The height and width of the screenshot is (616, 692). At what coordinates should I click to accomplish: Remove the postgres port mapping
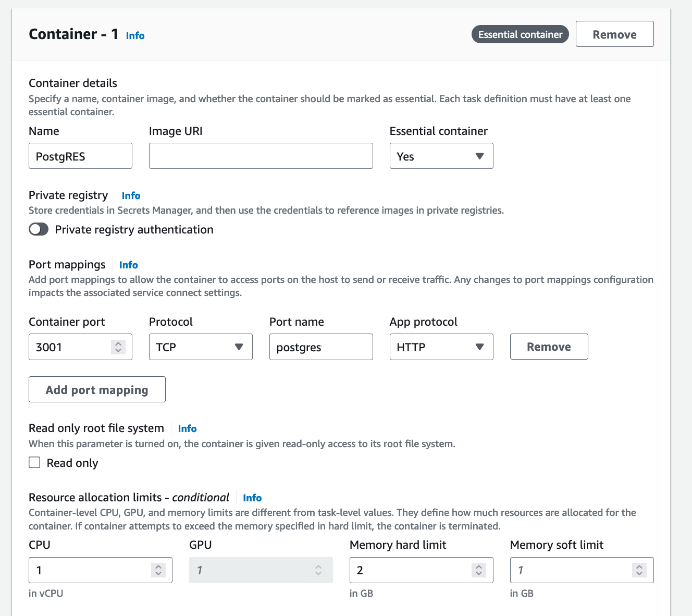549,347
